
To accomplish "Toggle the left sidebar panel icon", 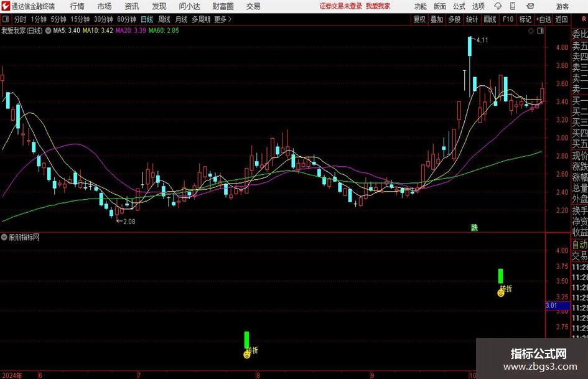I will [6, 19].
